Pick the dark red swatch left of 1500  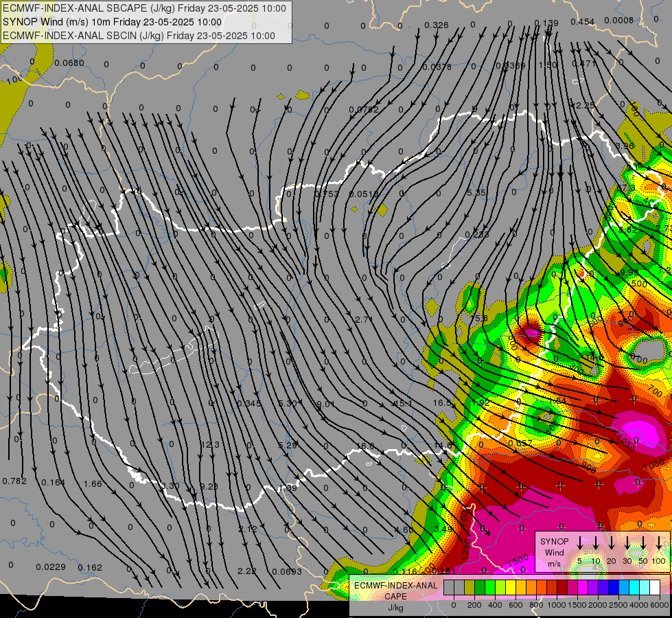point(562,588)
